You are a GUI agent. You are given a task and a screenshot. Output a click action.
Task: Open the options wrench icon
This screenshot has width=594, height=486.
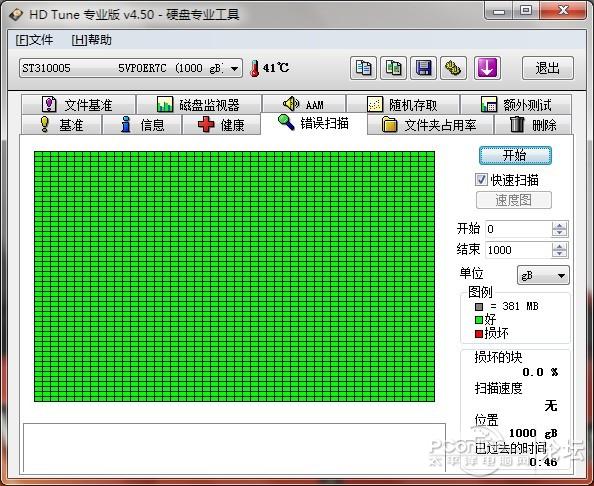coord(453,68)
